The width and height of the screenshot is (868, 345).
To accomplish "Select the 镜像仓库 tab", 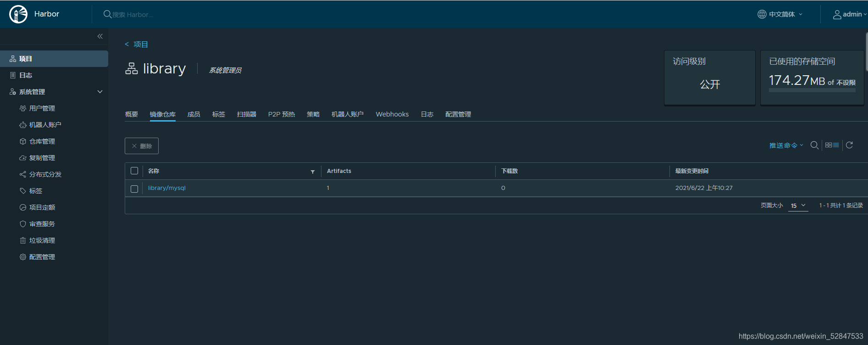I will (x=163, y=114).
